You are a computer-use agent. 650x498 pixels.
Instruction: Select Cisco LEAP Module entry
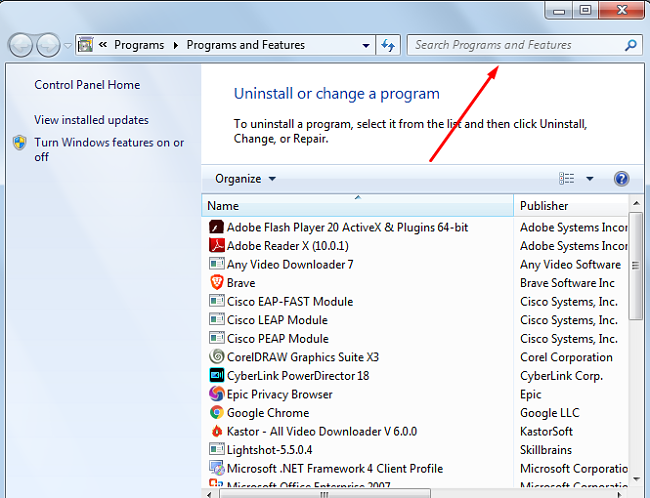pos(277,320)
